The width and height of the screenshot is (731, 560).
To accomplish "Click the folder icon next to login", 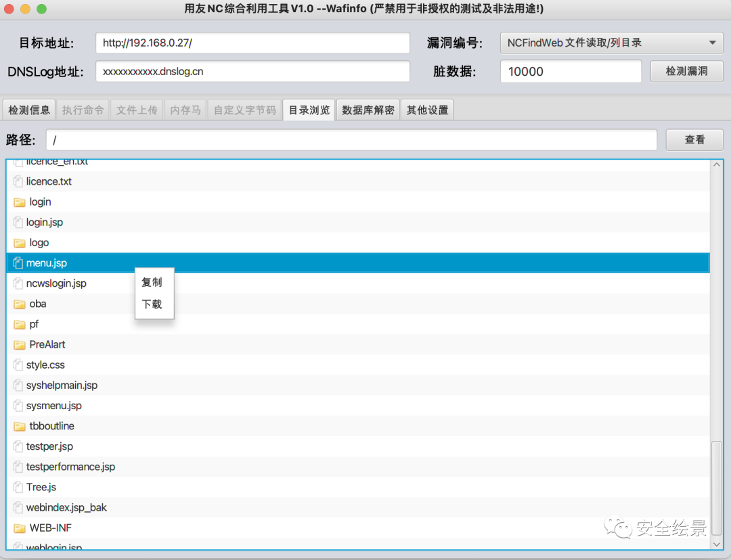I will (20, 202).
